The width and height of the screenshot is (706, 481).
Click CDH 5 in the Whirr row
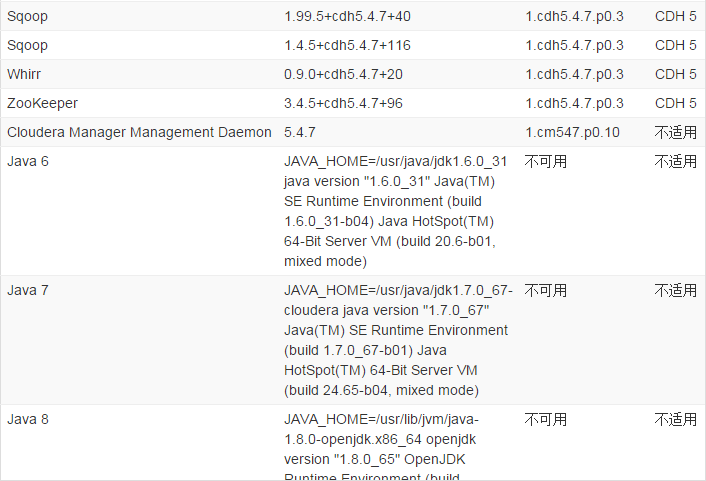pos(675,74)
